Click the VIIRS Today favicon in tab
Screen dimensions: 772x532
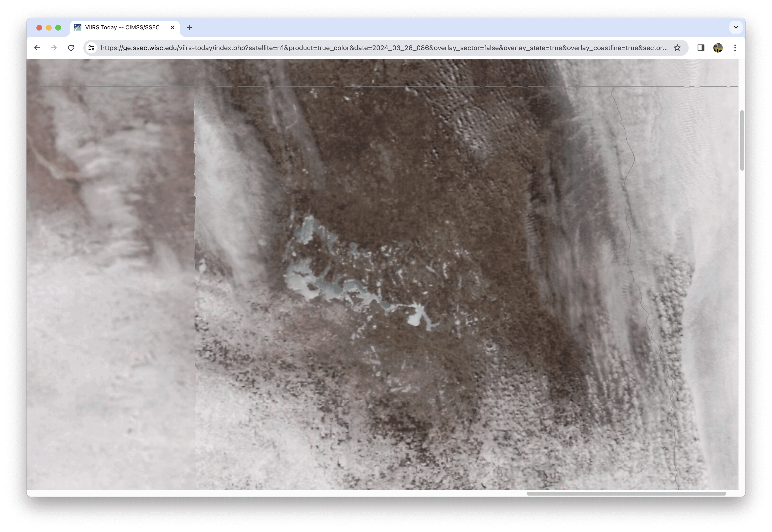[78, 27]
